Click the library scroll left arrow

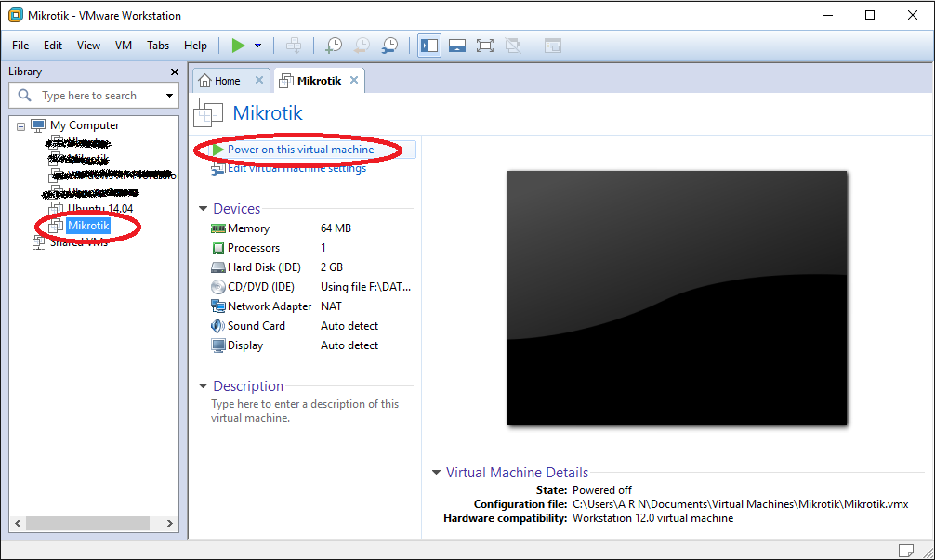tap(18, 523)
